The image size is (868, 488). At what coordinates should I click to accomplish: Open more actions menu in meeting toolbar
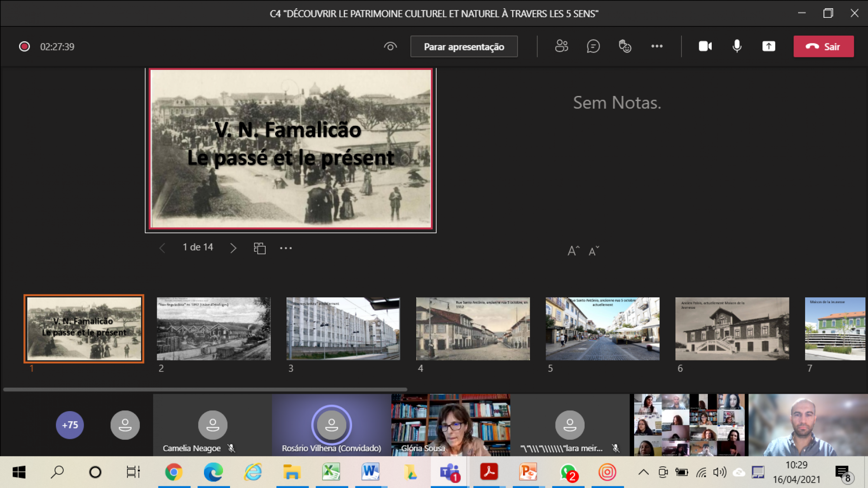pyautogui.click(x=657, y=46)
